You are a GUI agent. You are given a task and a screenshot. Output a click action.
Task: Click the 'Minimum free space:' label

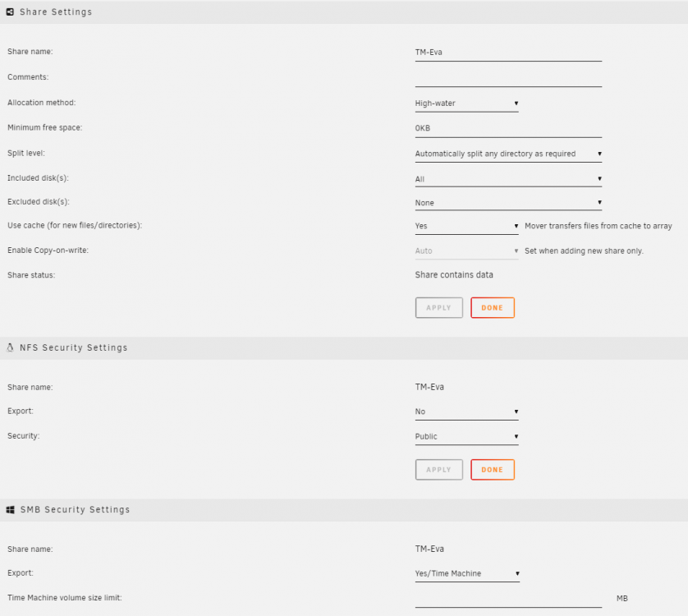click(45, 128)
